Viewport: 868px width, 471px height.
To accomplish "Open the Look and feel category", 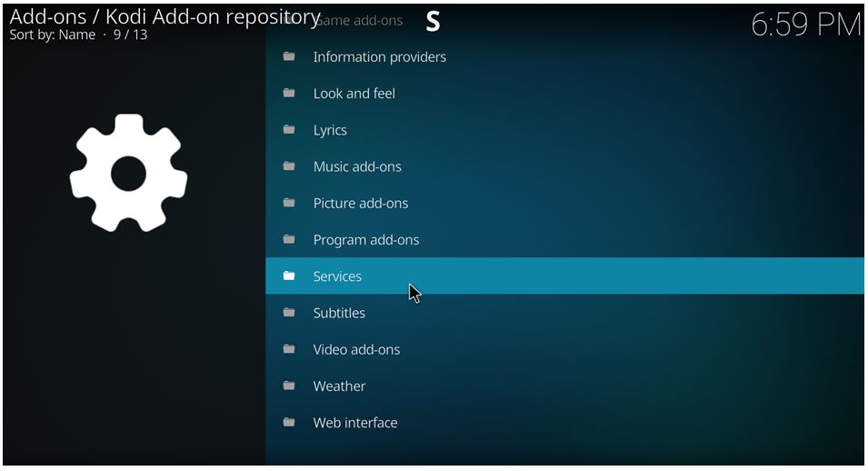I will [x=564, y=93].
